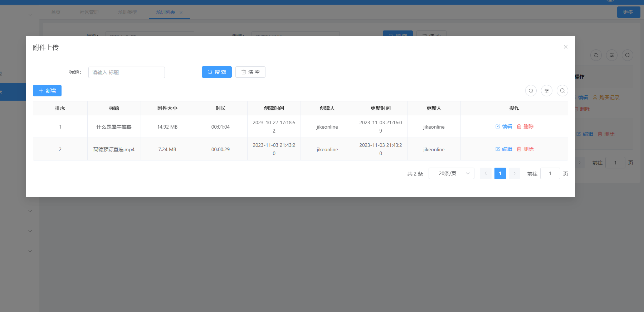Close the 附件上传 dialog

coord(565,47)
